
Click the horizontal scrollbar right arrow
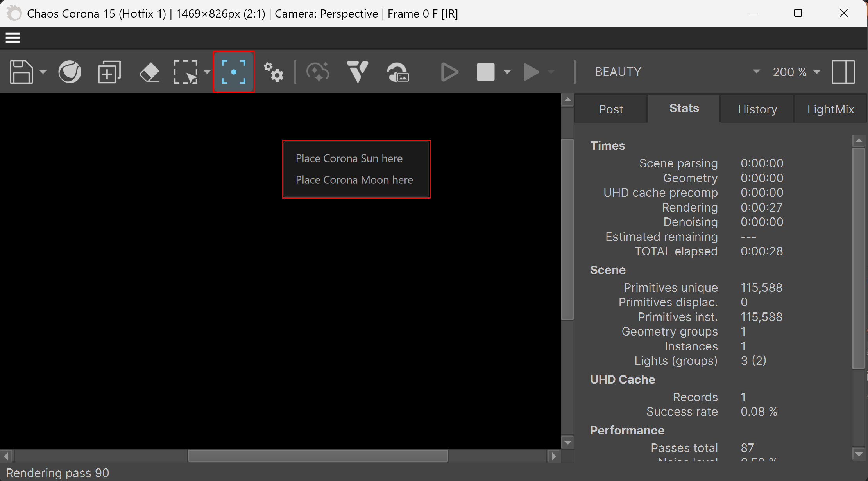[554, 456]
